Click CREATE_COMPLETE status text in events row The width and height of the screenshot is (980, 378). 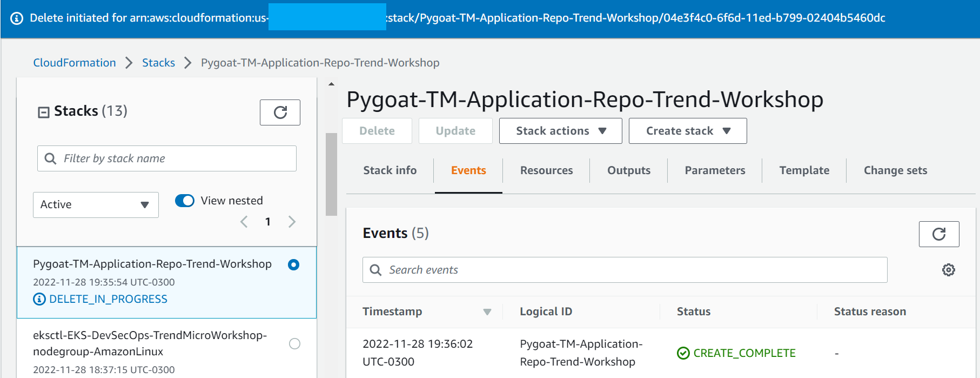[x=744, y=353]
